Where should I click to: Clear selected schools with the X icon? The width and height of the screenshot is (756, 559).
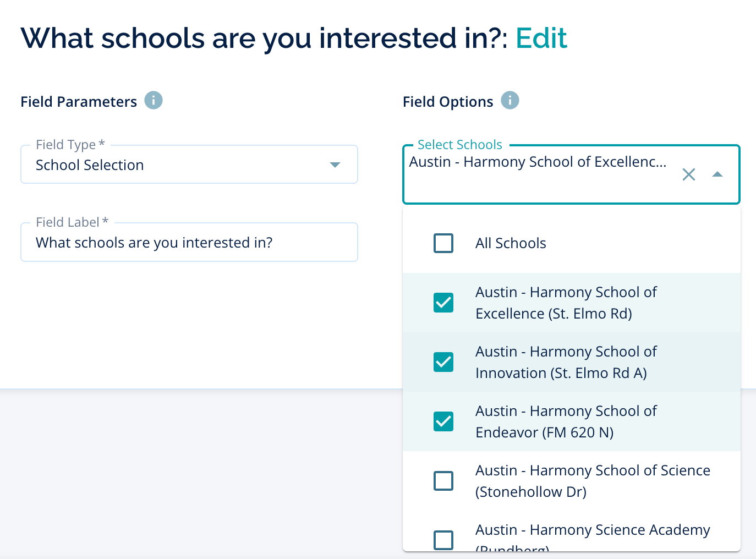pos(688,174)
